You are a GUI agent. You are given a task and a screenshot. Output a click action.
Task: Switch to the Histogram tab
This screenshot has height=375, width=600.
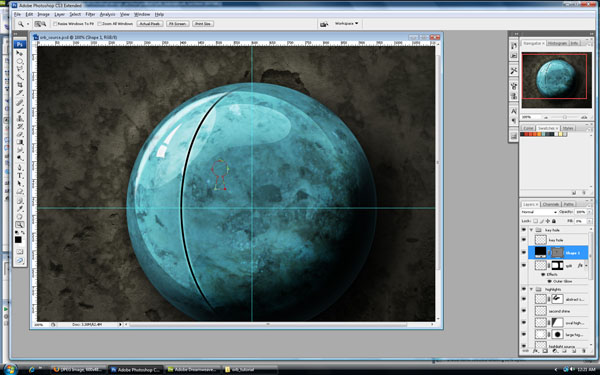[x=557, y=43]
